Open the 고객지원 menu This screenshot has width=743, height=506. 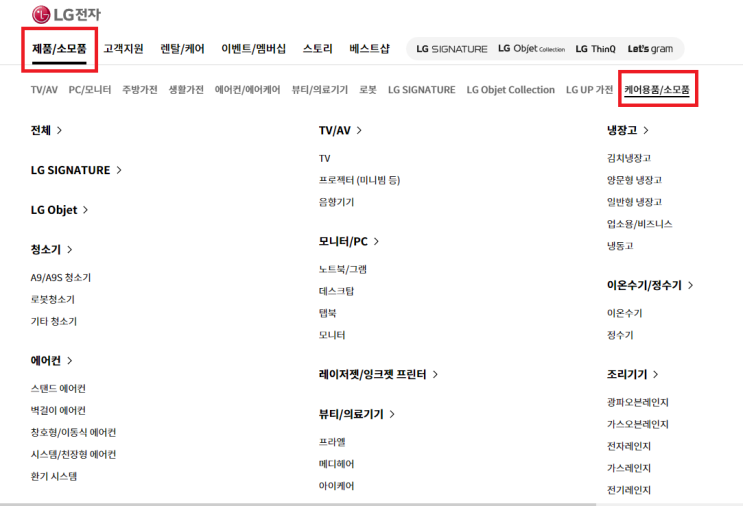123,49
